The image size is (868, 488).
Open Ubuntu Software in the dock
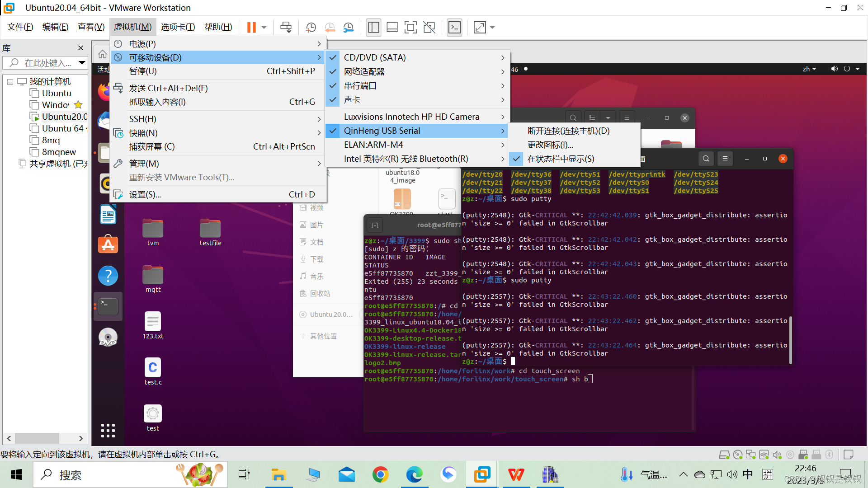(108, 245)
